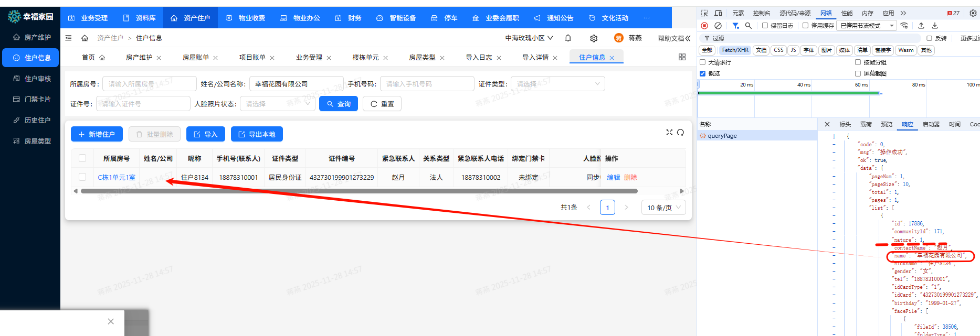
Task: Switch to 房屋账单 tab
Action: (x=196, y=58)
